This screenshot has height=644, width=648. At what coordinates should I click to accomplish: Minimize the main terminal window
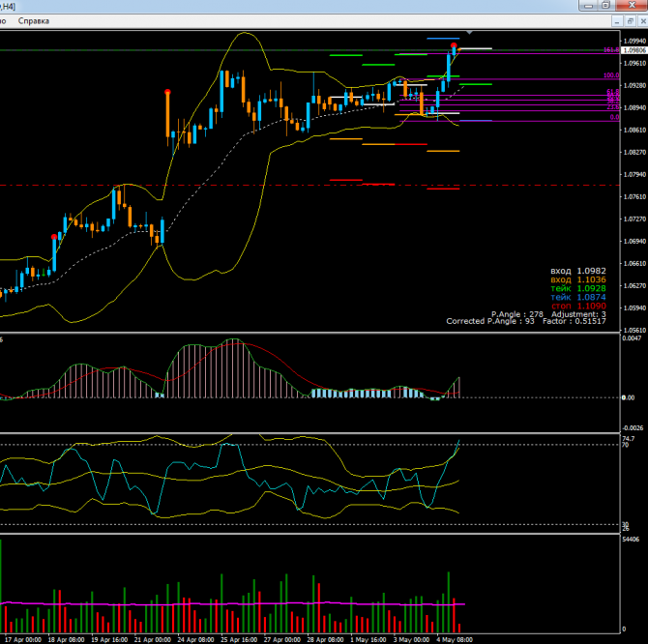tap(588, 5)
